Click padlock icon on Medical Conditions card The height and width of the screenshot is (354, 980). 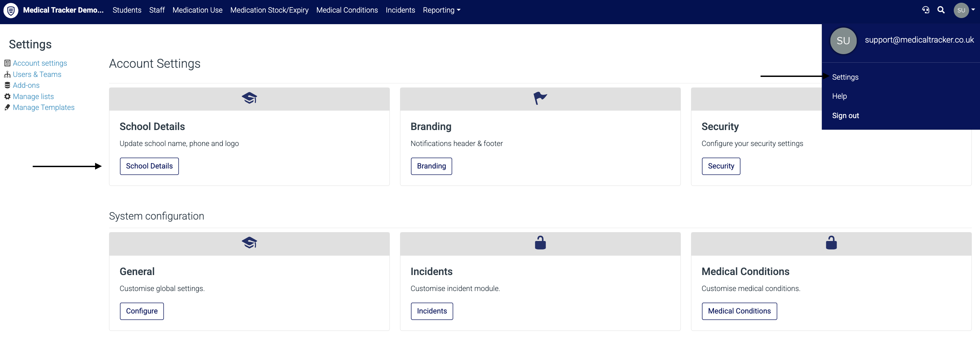click(831, 242)
